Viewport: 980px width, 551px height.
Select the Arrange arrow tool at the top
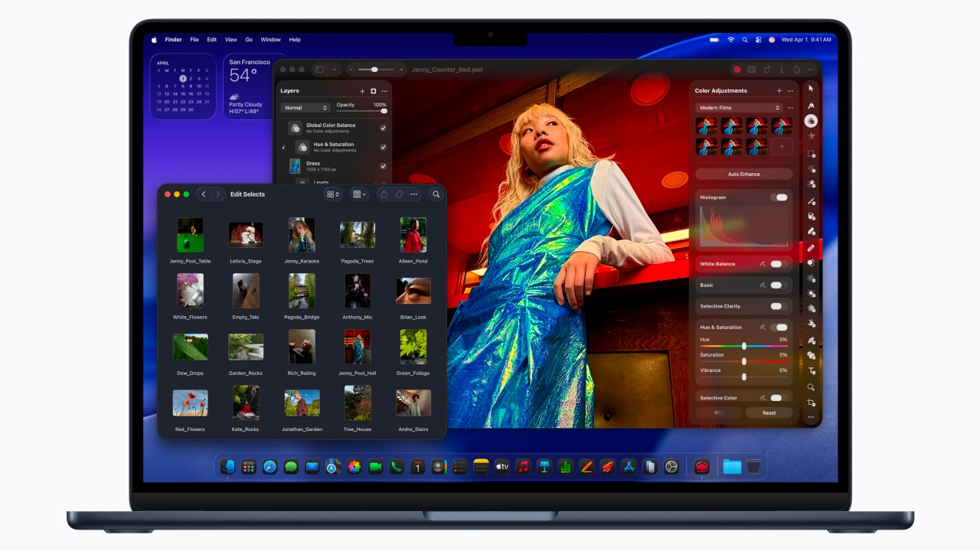[809, 88]
